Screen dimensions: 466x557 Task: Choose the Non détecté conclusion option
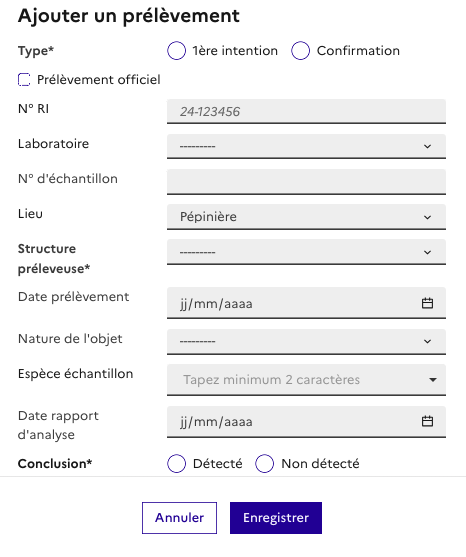[265, 464]
